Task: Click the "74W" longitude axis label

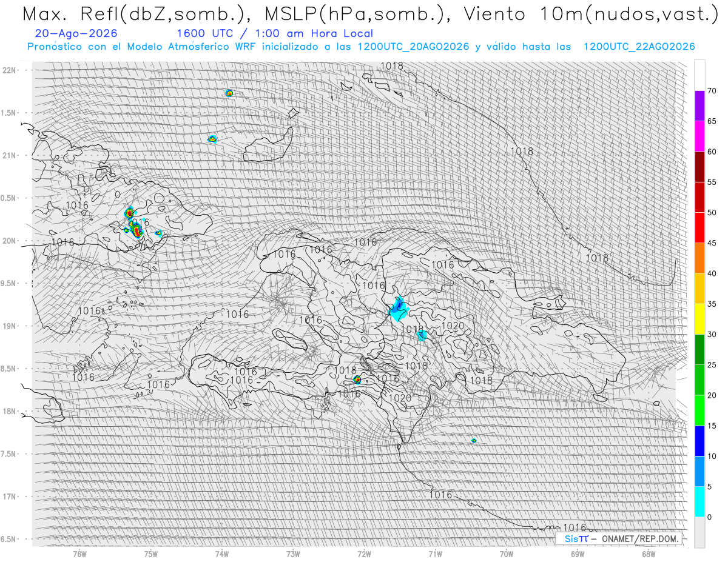Action: [x=221, y=554]
